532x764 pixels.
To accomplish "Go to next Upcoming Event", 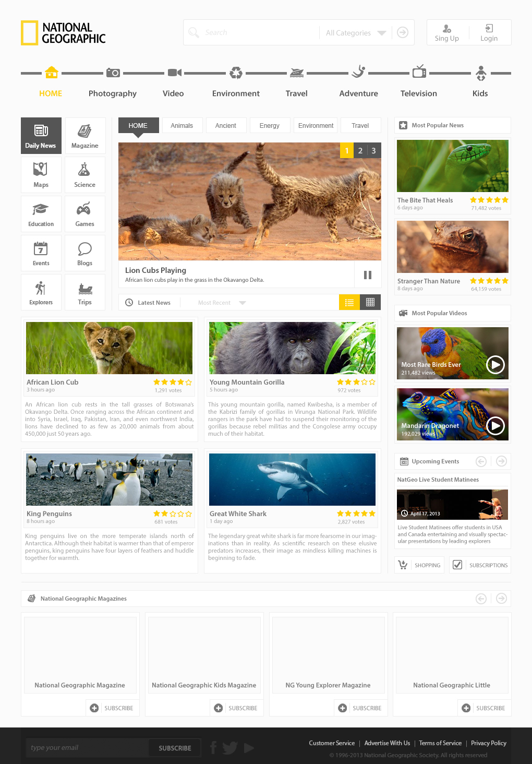I will pyautogui.click(x=501, y=461).
